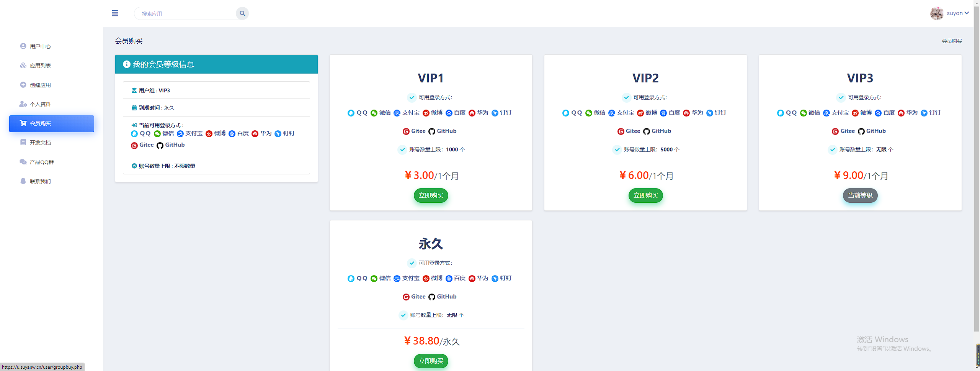Click the Alipay icon in 永久 card
Image resolution: width=980 pixels, height=371 pixels.
tap(397, 279)
